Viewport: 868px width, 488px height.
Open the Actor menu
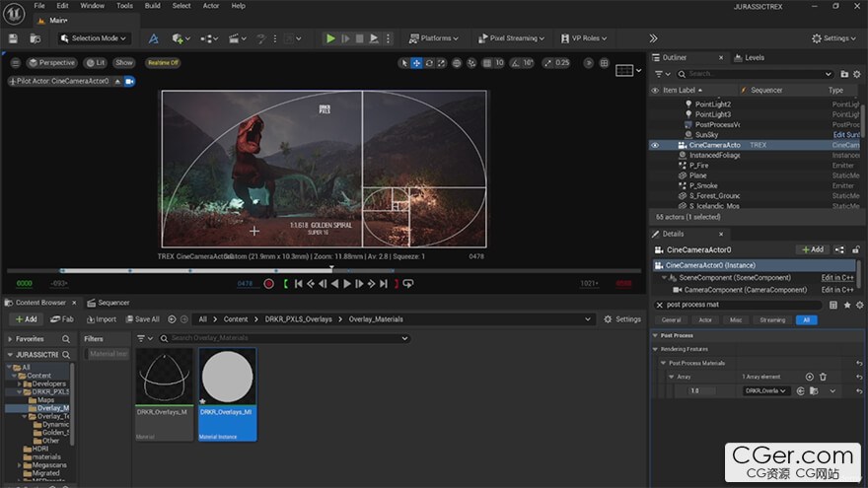211,6
